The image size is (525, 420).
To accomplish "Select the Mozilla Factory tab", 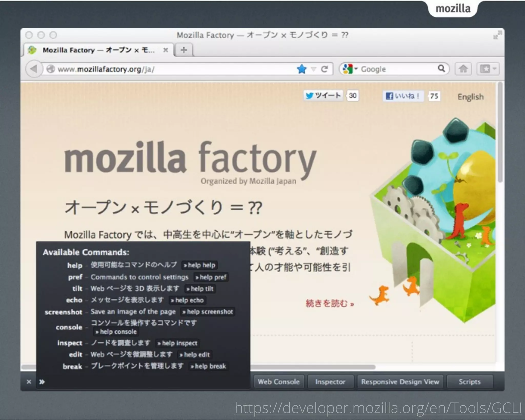I will click(x=99, y=50).
